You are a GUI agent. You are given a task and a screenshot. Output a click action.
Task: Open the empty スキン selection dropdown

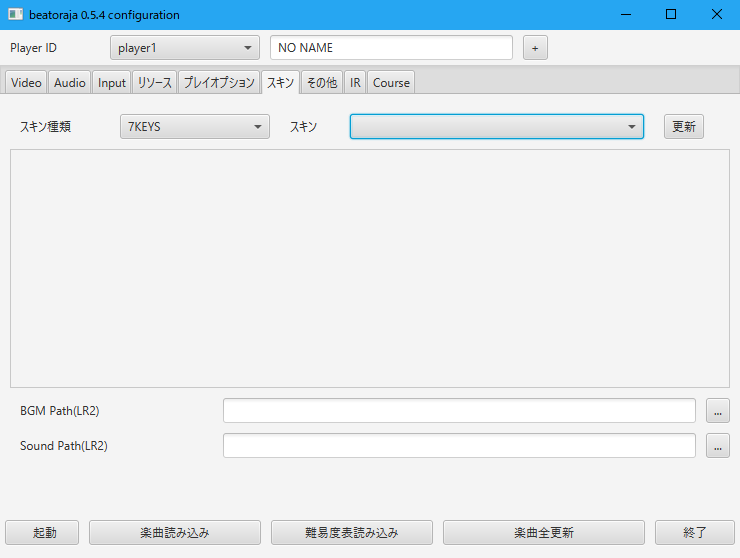pos(496,127)
